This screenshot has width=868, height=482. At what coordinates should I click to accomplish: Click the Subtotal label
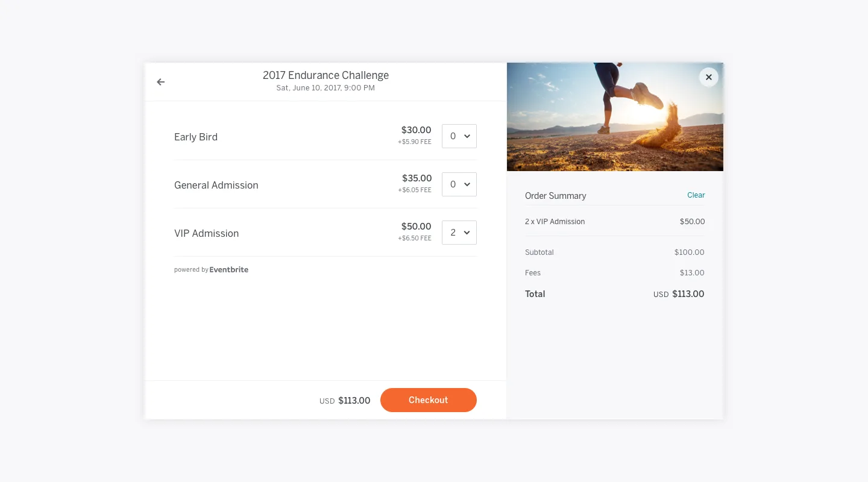pos(539,252)
